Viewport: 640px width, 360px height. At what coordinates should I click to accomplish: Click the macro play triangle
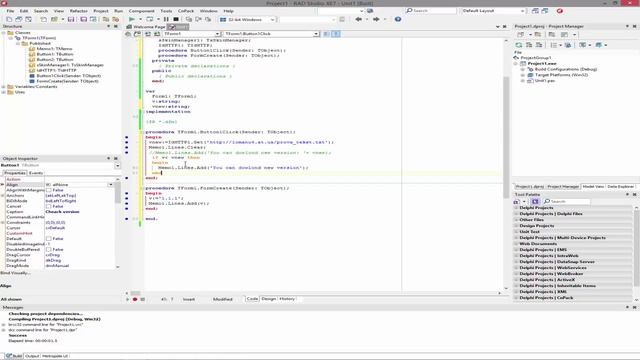tap(127, 299)
